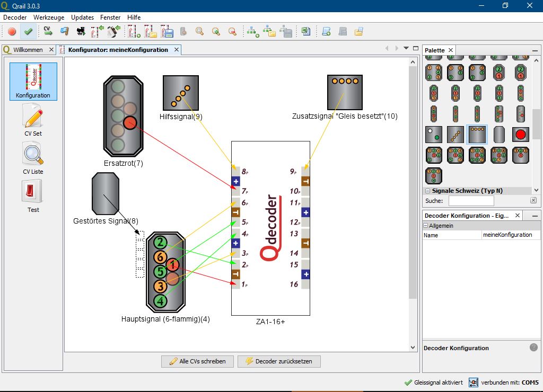Click the green tree icon with plus
The image size is (543, 392).
coord(253,31)
